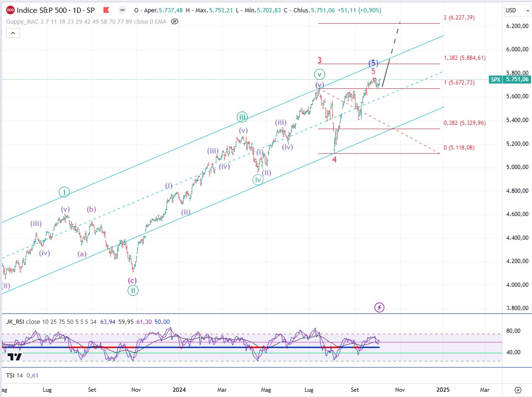Click the 40,00 level on the RSI axis
This screenshot has width=532, height=397.
[513, 352]
